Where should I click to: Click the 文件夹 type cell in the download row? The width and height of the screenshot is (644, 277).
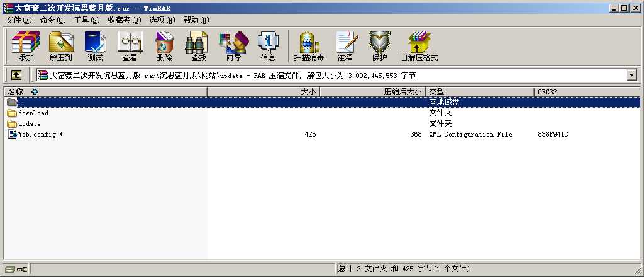coord(440,113)
